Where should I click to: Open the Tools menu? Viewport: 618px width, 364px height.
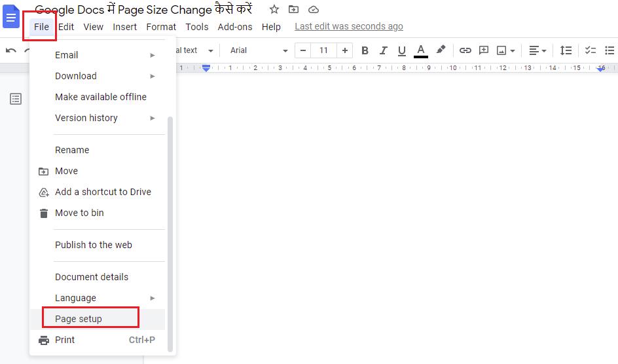(196, 27)
